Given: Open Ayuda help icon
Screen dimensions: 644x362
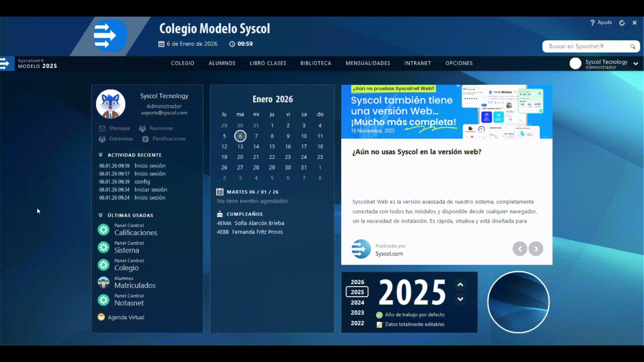Looking at the screenshot, I should click(x=593, y=23).
